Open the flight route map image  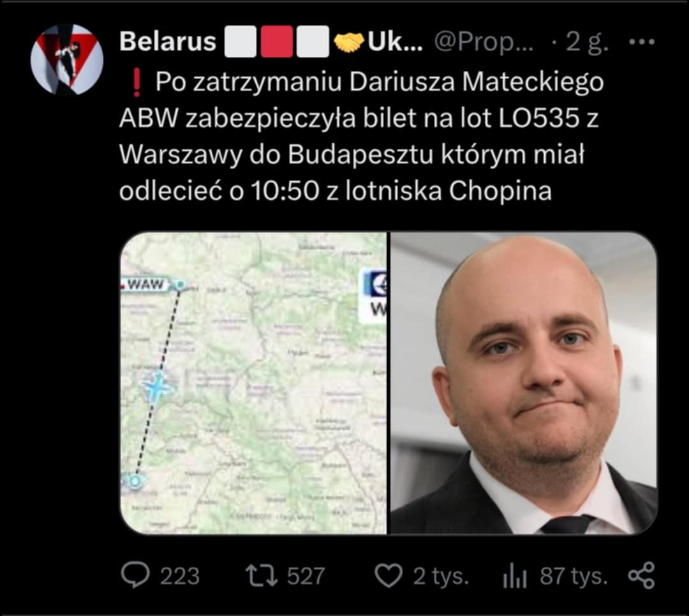coord(253,383)
